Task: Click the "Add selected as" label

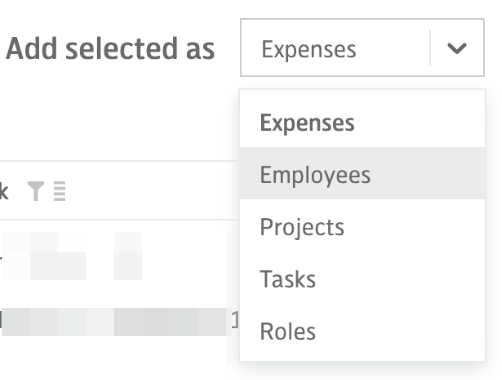Action: [110, 49]
